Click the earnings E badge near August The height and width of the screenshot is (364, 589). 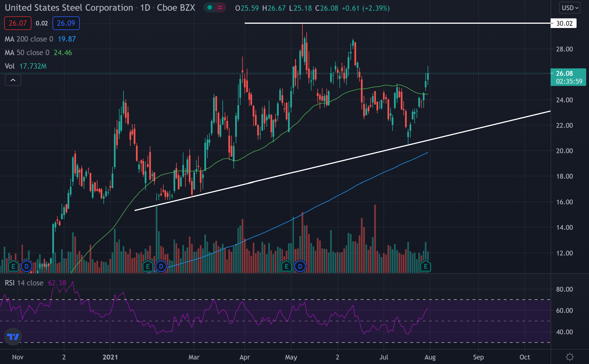pos(425,266)
